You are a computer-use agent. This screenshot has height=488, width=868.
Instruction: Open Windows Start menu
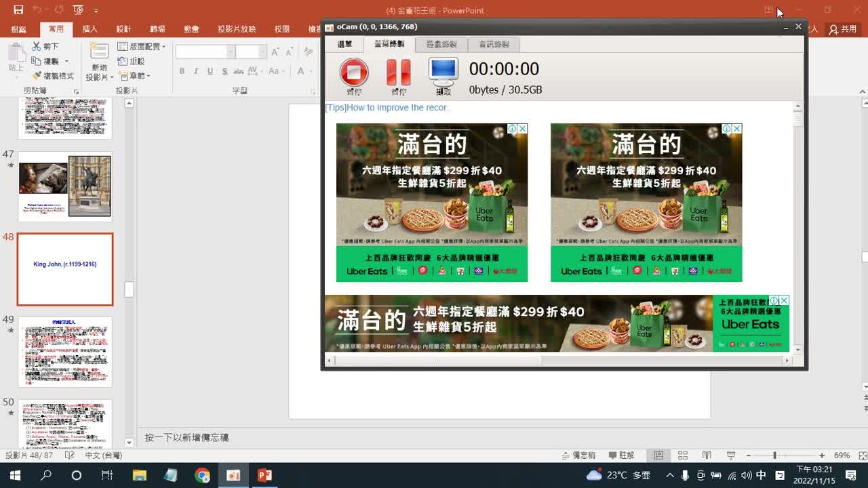(15, 475)
